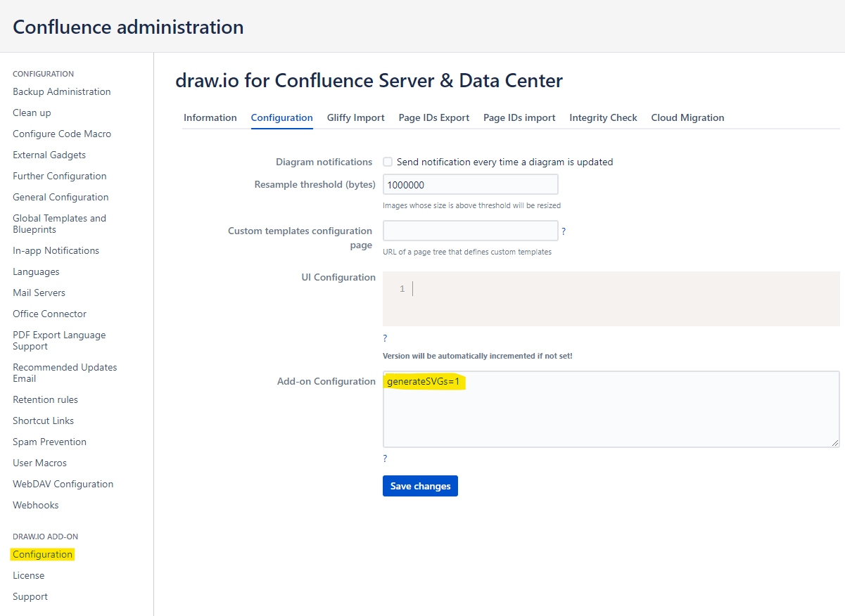Go to the Cloud Migration tab
This screenshot has width=845, height=616.
(x=687, y=117)
